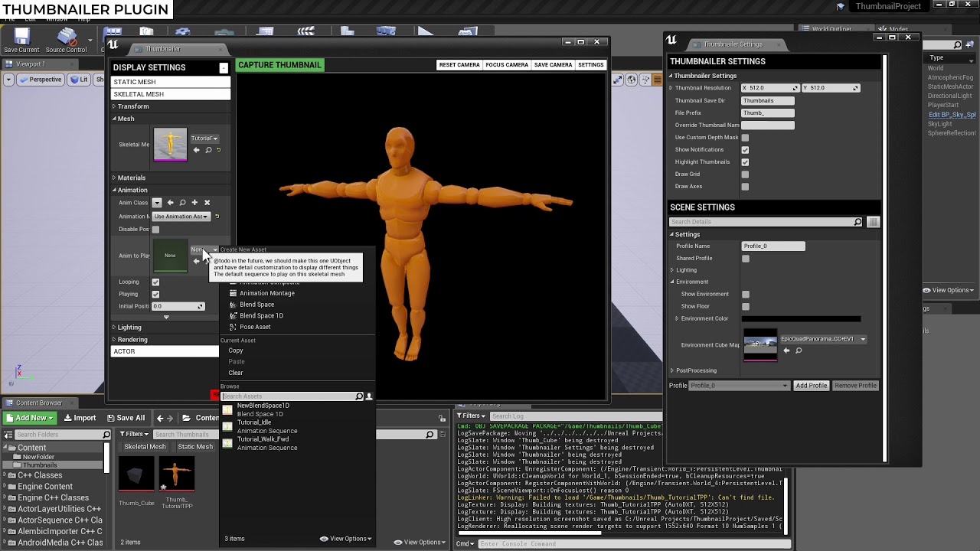Go back with Content Browser history arrow
This screenshot has width=980, height=551.
click(160, 418)
